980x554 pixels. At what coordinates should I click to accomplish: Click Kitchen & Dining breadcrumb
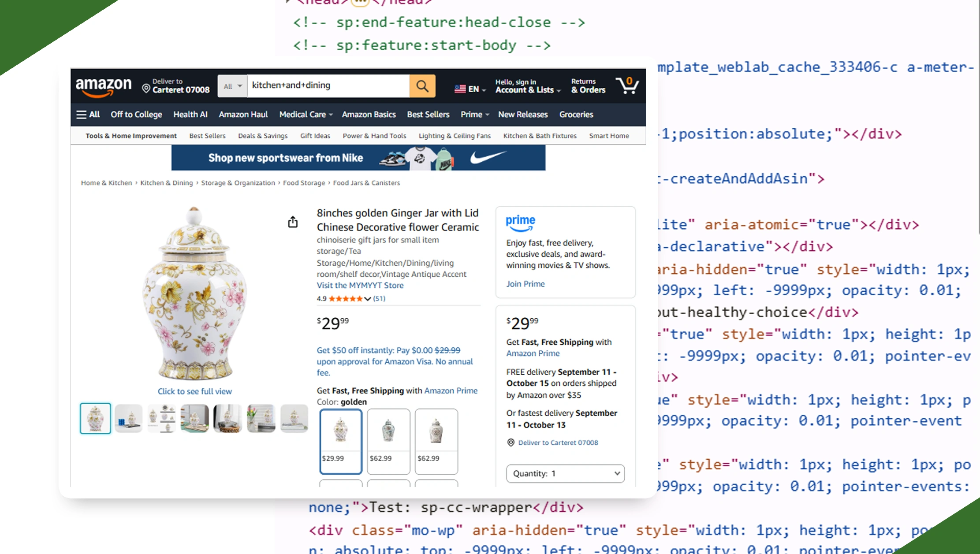[167, 183]
